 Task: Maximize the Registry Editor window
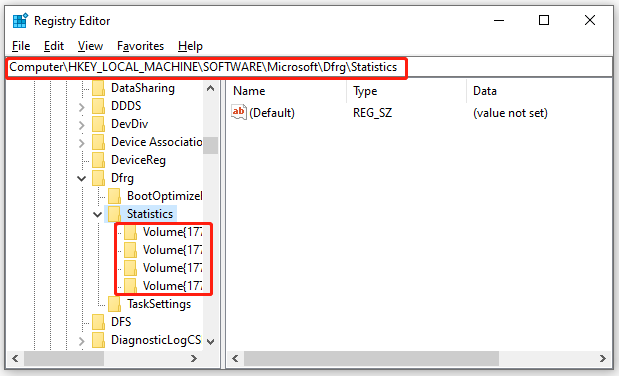544,21
